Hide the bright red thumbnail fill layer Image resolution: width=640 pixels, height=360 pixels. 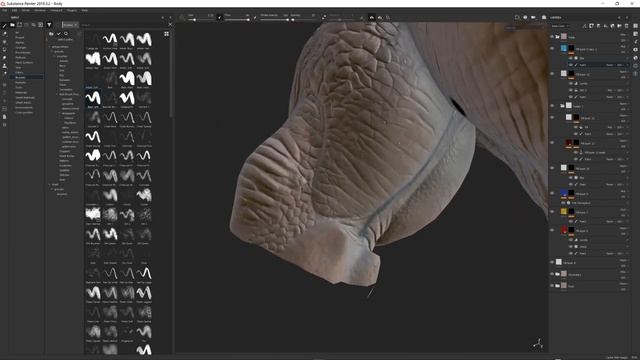[x=552, y=230]
